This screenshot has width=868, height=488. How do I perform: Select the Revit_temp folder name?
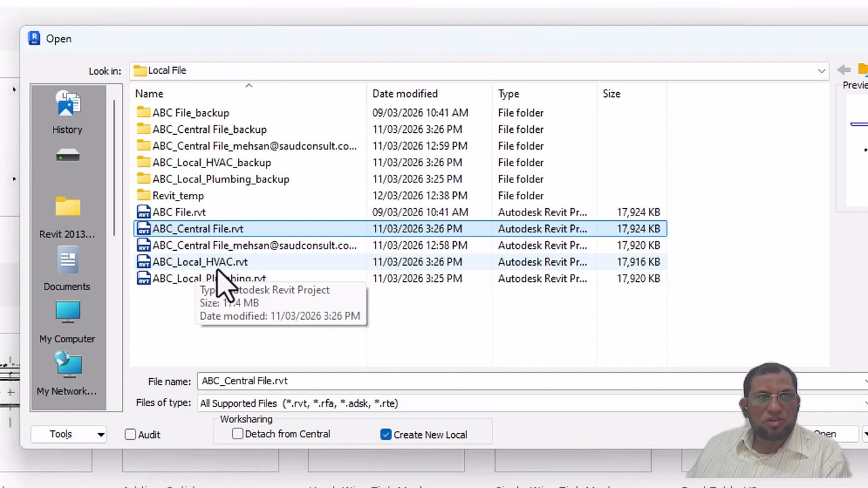click(178, 196)
